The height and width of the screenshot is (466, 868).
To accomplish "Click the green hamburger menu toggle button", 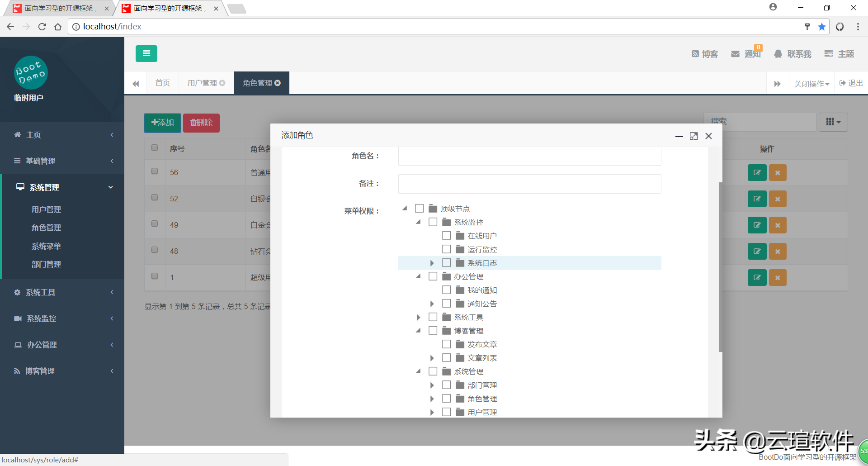I will [146, 53].
